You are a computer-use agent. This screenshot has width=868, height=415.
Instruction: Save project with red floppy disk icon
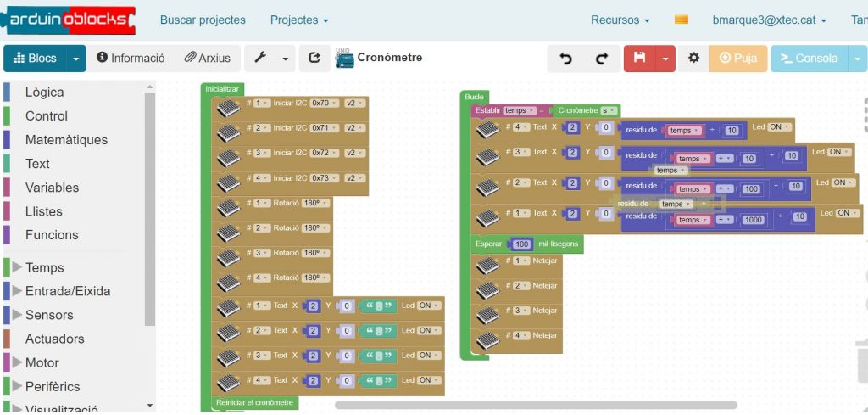(640, 59)
